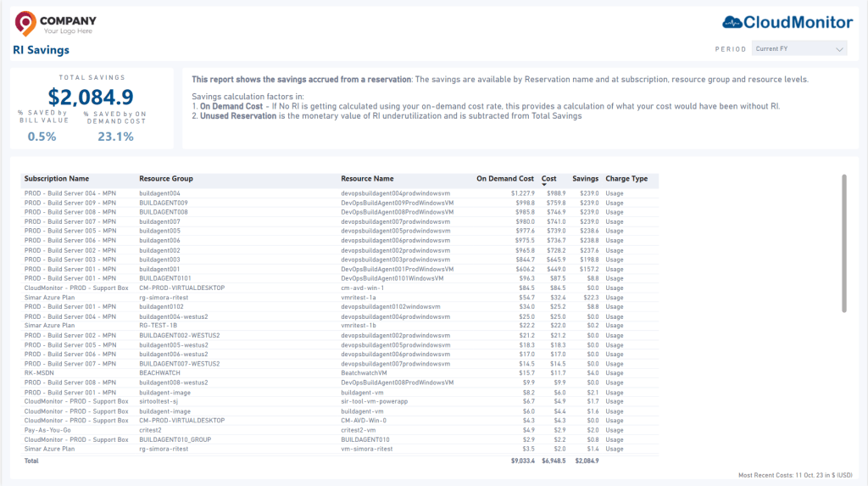
Task: Click the 0.5% saved by bill value
Action: click(42, 137)
